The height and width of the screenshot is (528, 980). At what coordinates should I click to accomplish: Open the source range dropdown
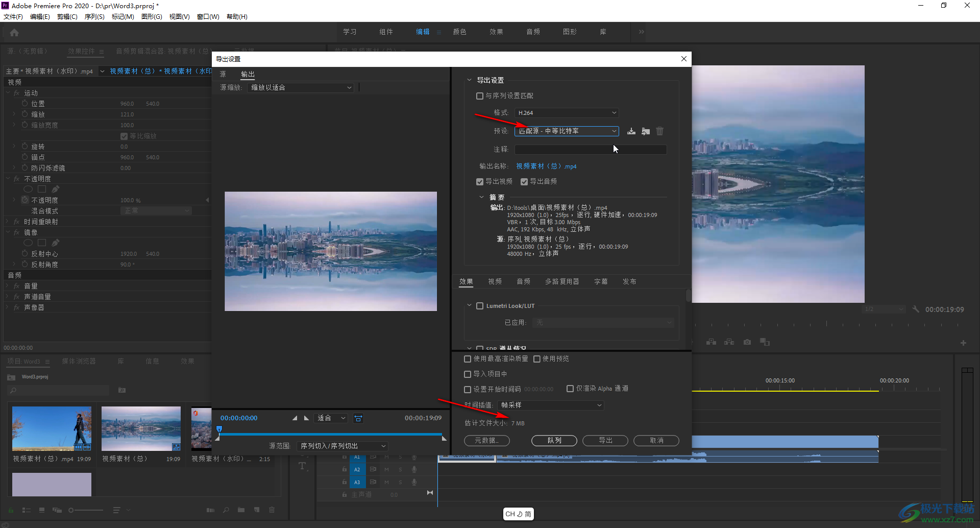click(342, 446)
